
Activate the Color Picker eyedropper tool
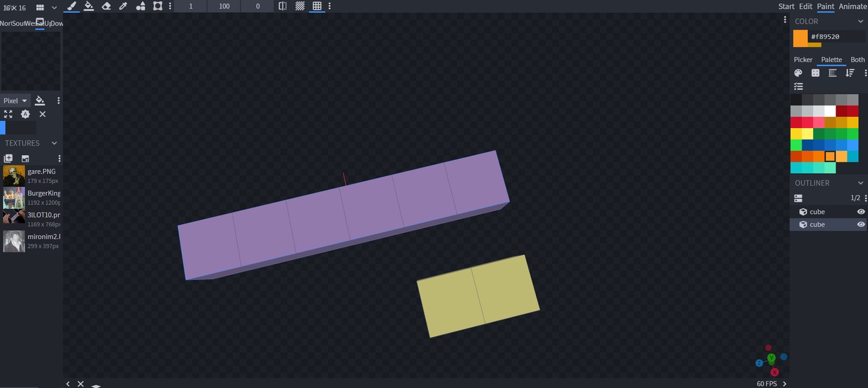tap(123, 6)
